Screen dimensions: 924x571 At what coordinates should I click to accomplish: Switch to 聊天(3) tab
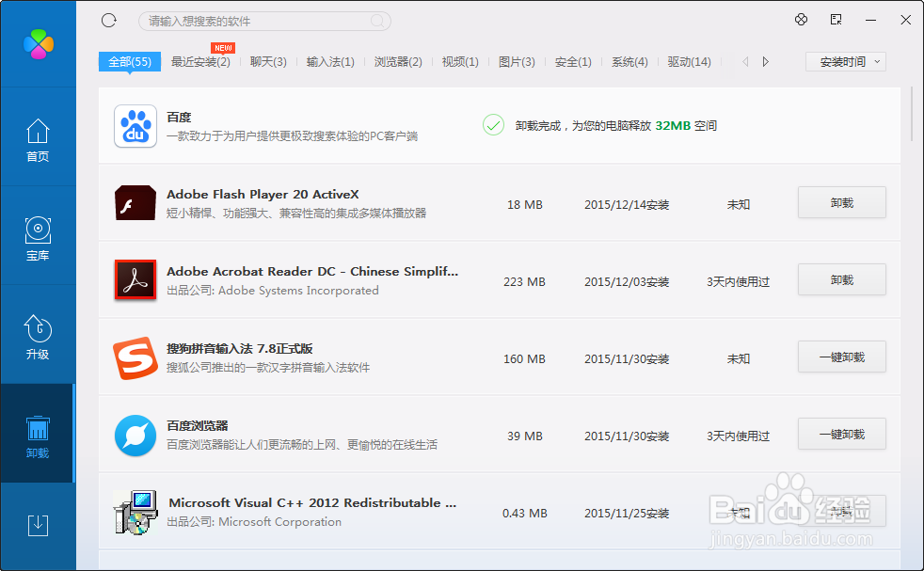point(268,62)
